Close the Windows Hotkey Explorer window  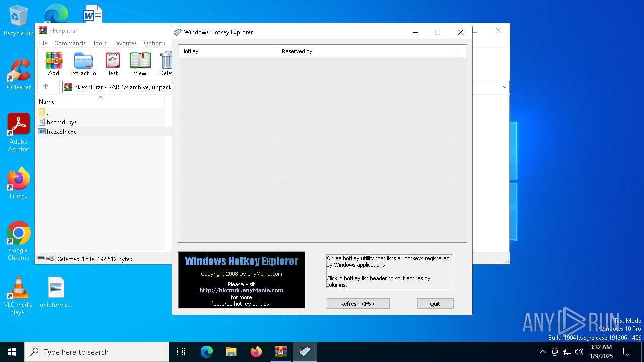(460, 32)
